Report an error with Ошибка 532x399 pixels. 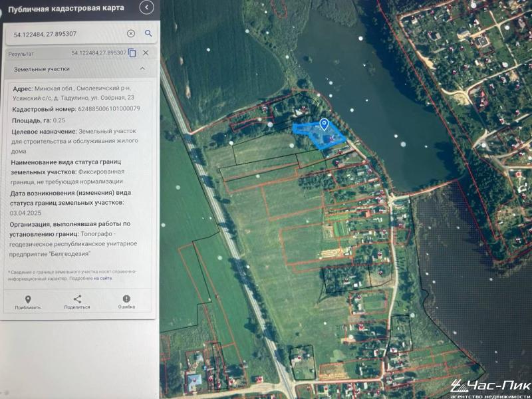coord(126,303)
